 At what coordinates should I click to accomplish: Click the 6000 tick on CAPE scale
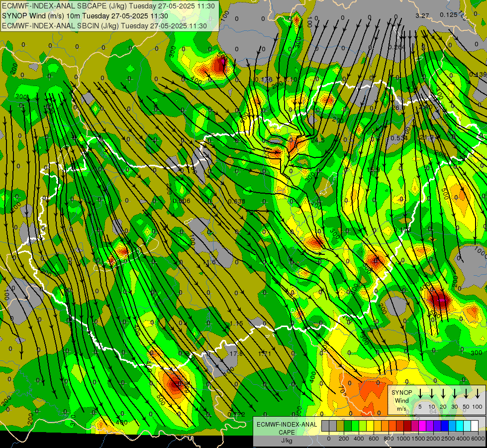point(478,439)
